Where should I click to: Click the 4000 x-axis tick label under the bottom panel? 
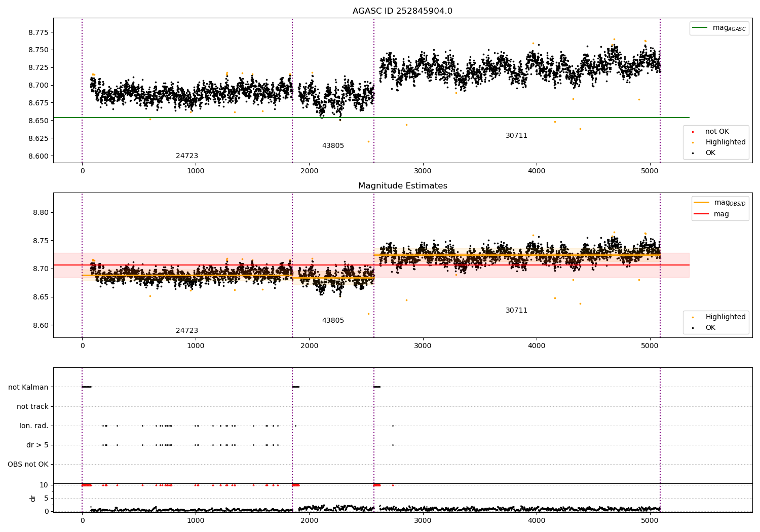pyautogui.click(x=536, y=520)
